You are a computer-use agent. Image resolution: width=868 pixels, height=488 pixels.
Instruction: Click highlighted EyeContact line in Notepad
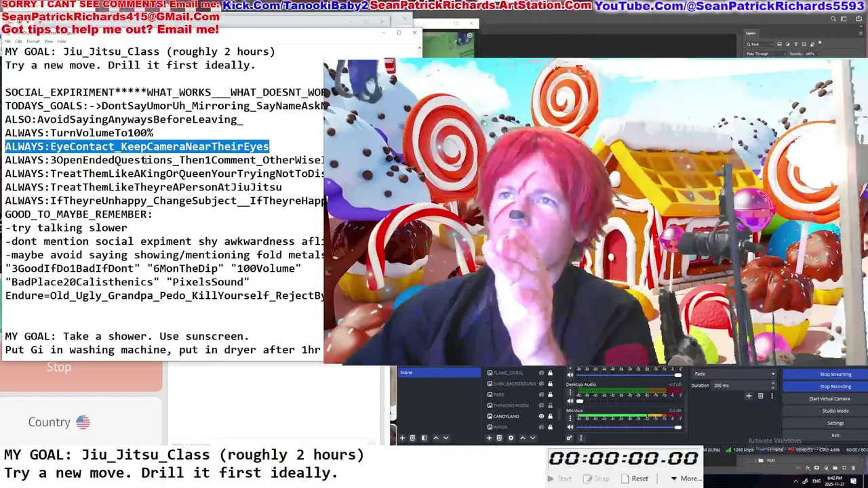tap(137, 146)
